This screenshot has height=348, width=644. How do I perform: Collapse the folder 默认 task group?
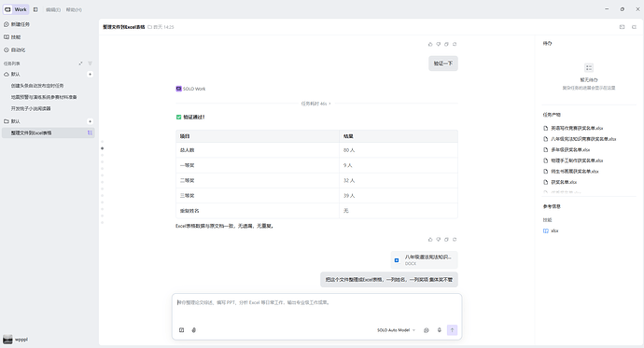click(x=12, y=121)
